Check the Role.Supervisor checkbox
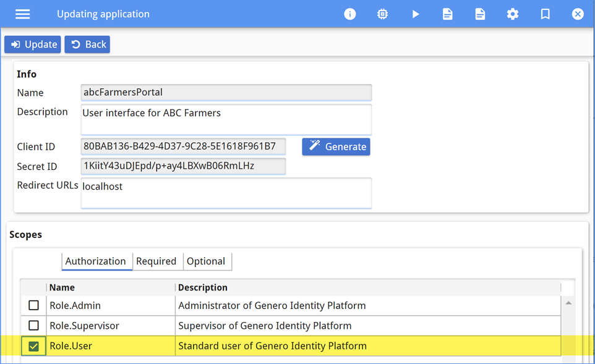This screenshot has height=364, width=595. tap(33, 326)
